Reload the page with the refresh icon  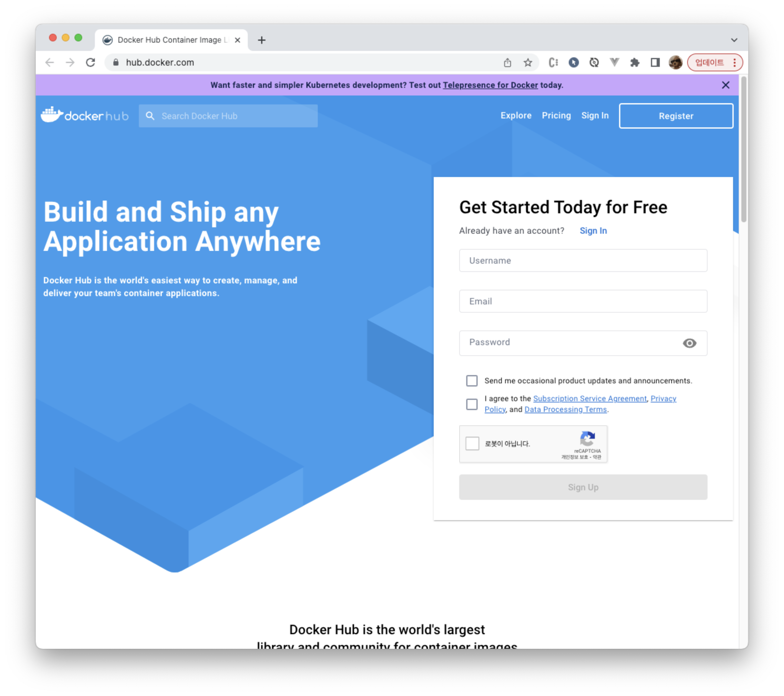pos(90,62)
